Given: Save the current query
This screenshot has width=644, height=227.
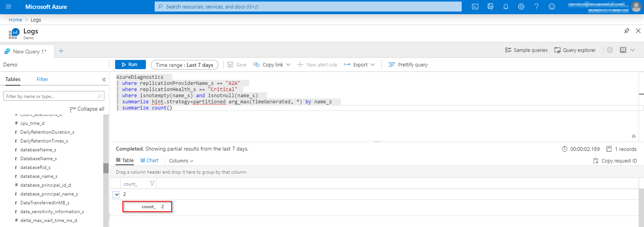Looking at the screenshot, I should coord(237,65).
